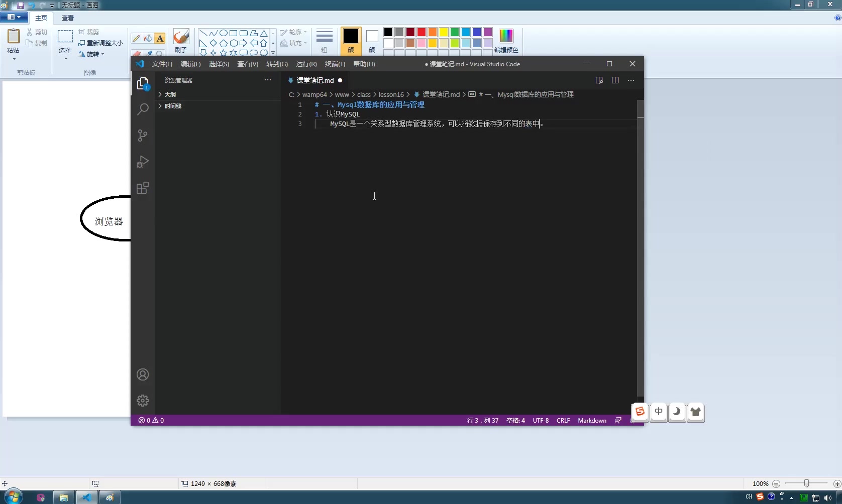Open the 终端(T) menu in VS Code
This screenshot has height=504, width=842.
point(335,64)
